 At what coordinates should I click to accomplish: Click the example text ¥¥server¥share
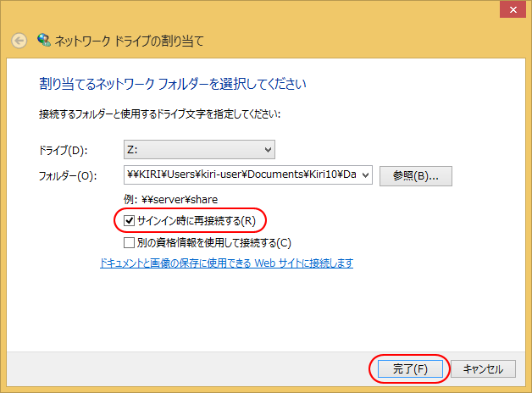click(180, 199)
